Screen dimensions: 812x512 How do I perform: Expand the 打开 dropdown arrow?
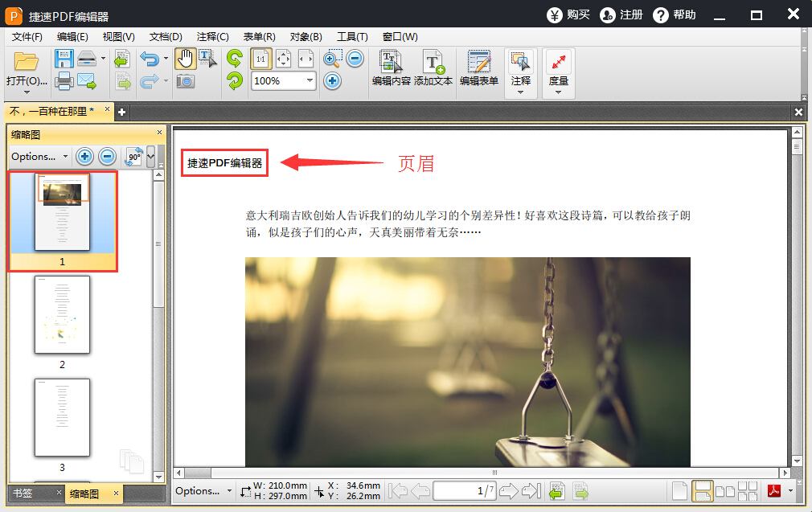pyautogui.click(x=27, y=92)
